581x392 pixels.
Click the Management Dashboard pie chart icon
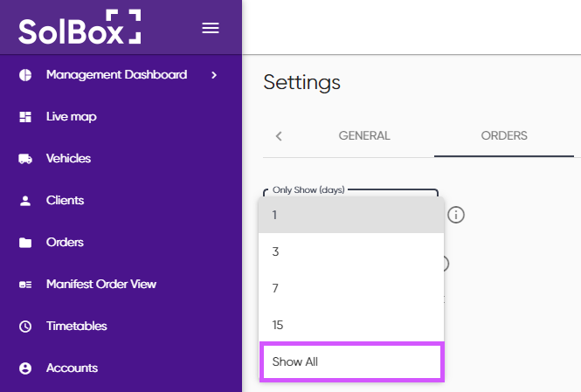pyautogui.click(x=25, y=75)
